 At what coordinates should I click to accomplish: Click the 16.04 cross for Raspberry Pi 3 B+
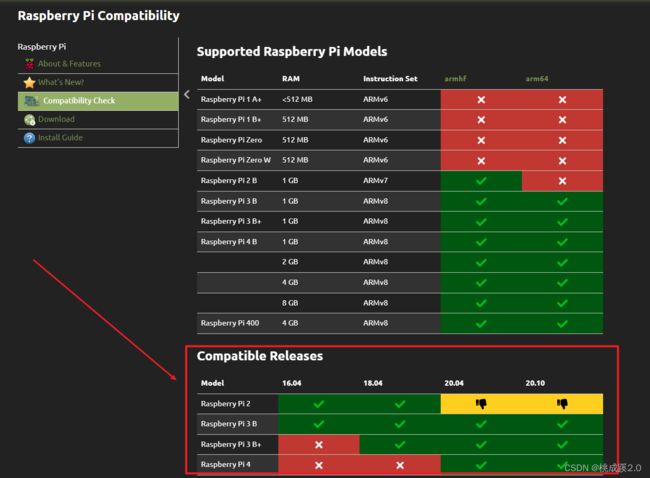point(318,444)
